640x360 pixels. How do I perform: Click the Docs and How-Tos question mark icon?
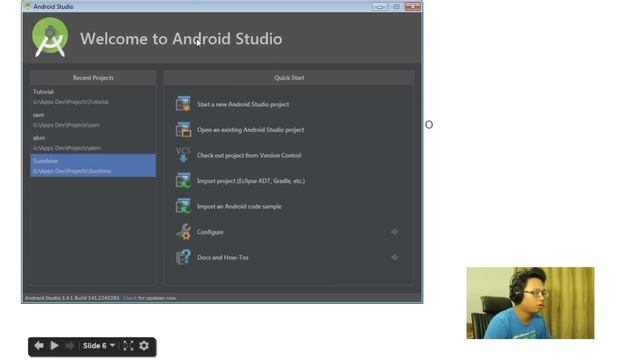[183, 257]
